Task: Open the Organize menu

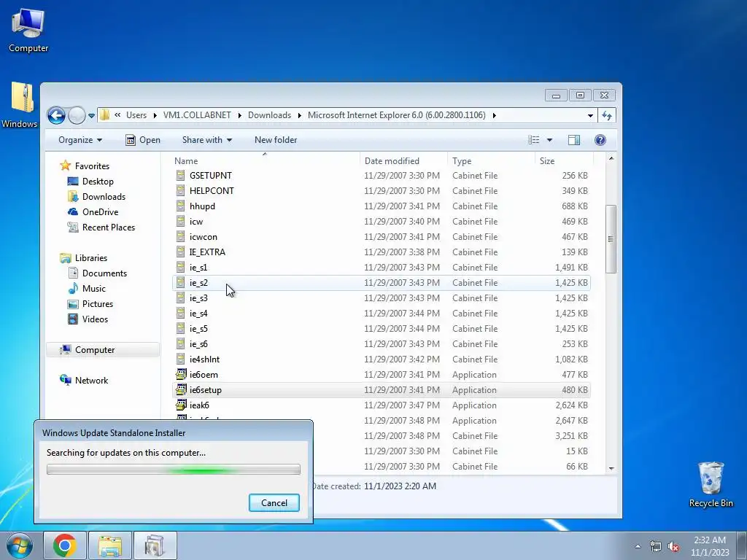Action: click(80, 140)
